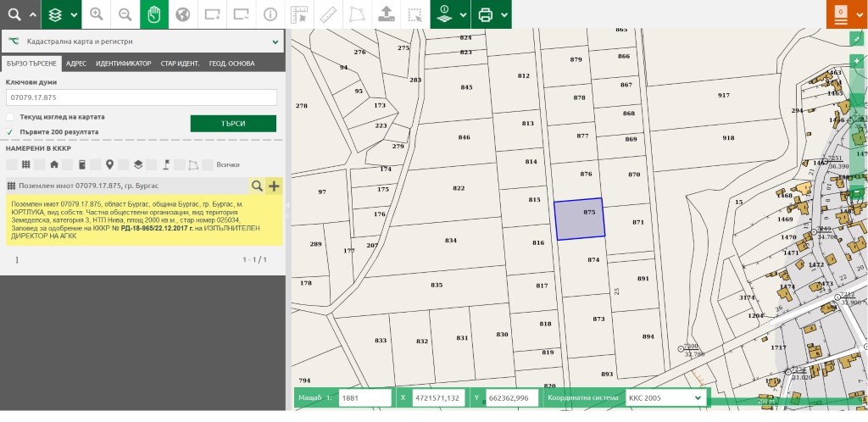Screen dimensions: 868x422
Task: Toggle the 'Всички' filter checkbox
Action: pyautogui.click(x=209, y=164)
